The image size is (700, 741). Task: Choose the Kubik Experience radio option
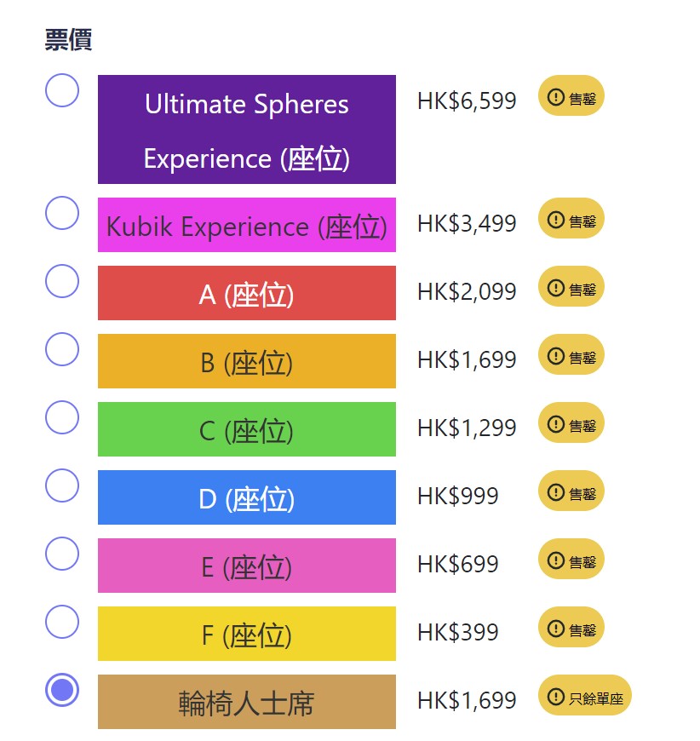(62, 213)
